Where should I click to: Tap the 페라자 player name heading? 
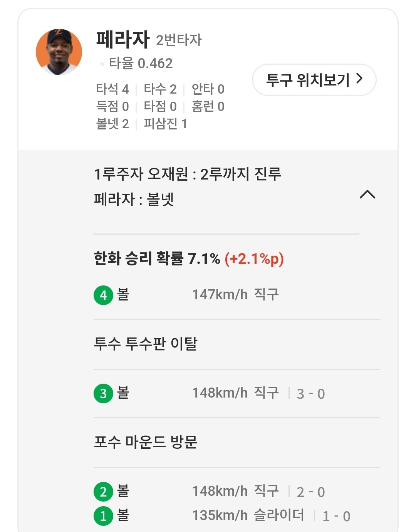(122, 39)
